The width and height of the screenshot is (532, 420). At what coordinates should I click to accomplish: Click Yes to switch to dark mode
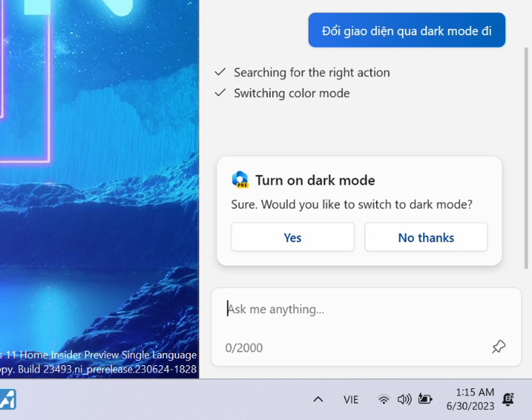[x=292, y=237]
